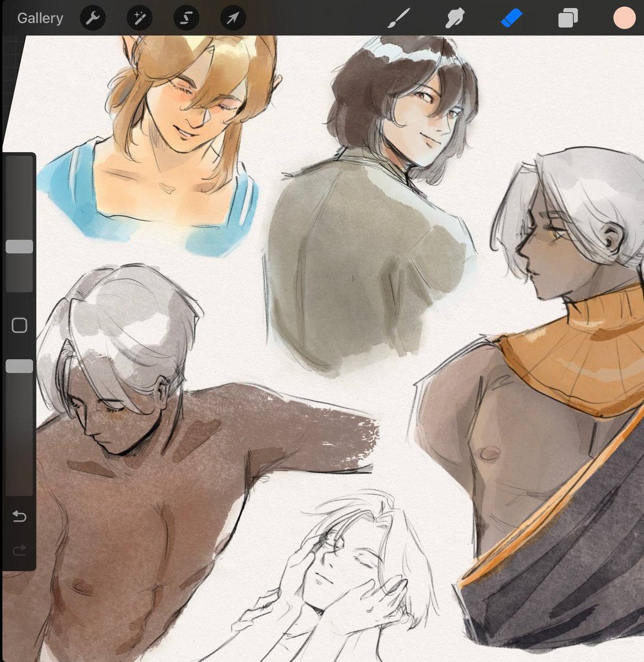Viewport: 644px width, 662px height.
Task: Activate the Selection tool
Action: click(187, 19)
